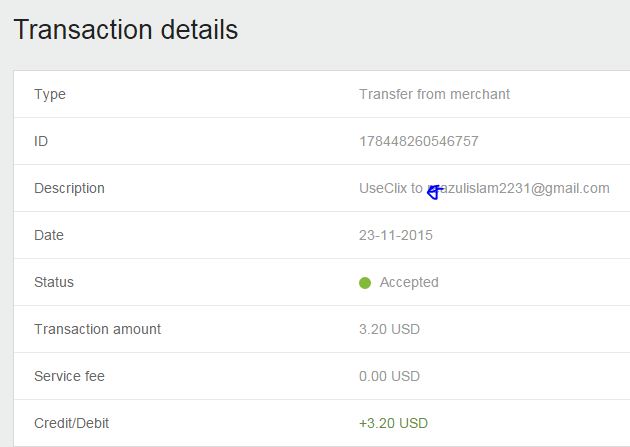This screenshot has height=447, width=630.
Task: Click the Accepted status text
Action: 409,282
